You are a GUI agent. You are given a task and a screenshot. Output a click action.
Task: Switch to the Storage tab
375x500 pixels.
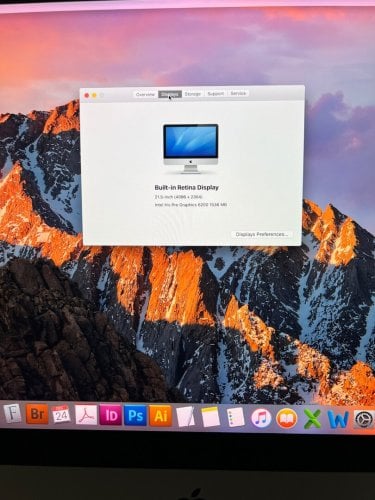(x=193, y=94)
